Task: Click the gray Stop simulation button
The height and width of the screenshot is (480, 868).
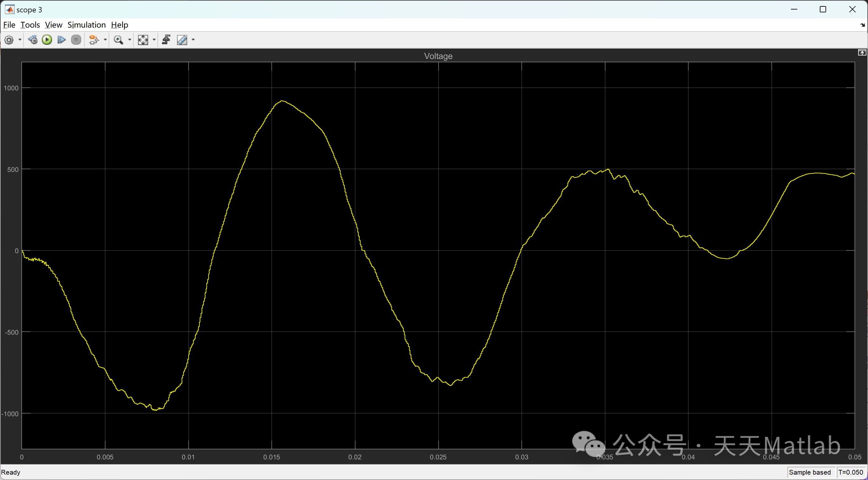Action: click(76, 40)
